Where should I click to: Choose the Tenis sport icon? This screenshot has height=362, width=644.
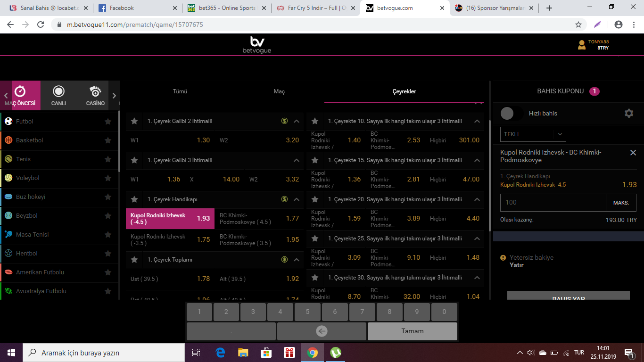(8, 159)
